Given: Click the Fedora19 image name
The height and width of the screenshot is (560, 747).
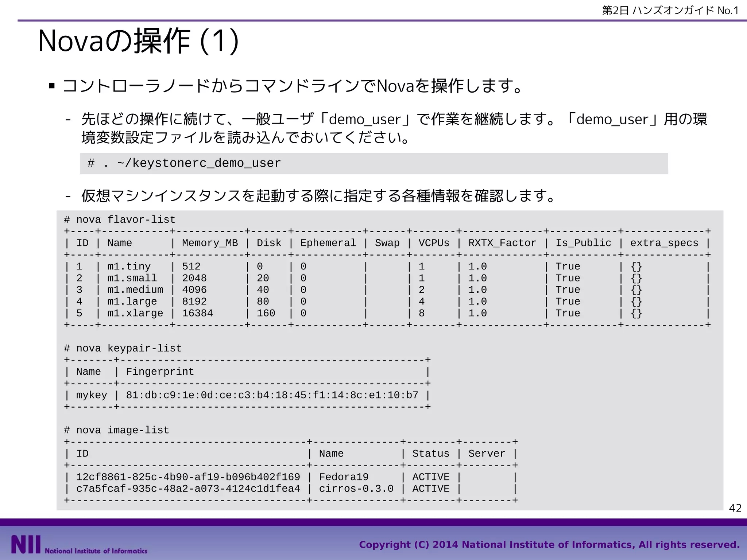Looking at the screenshot, I should coord(344,477).
